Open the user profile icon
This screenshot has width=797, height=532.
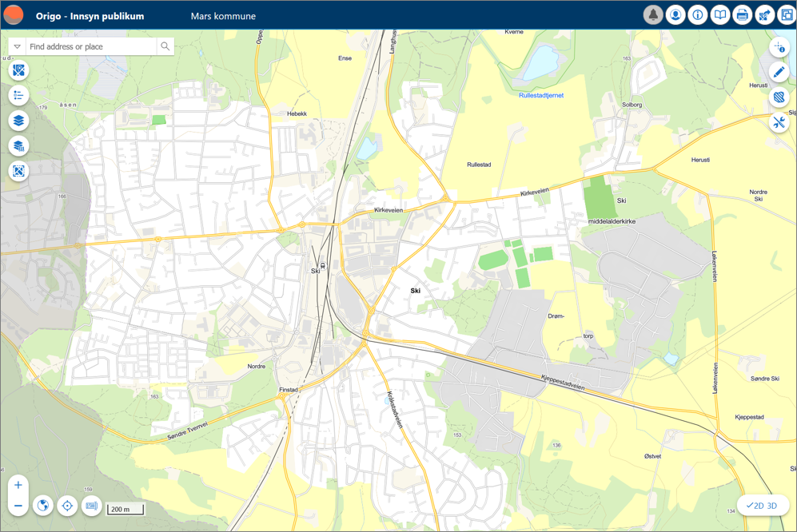tap(675, 15)
